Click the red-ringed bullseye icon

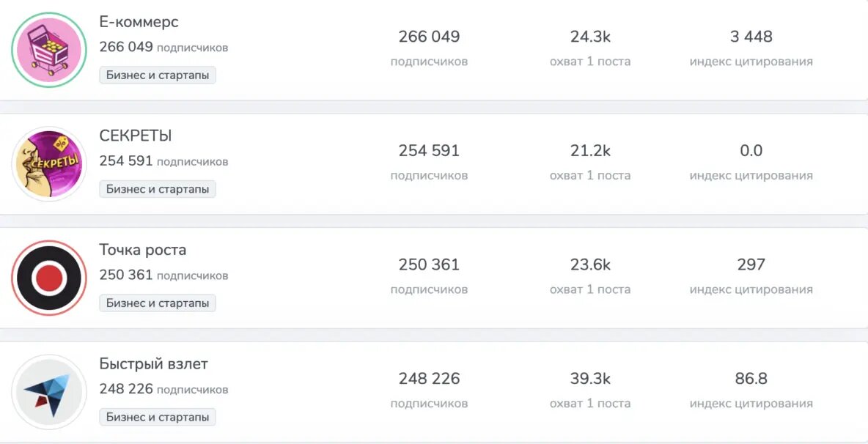click(48, 277)
